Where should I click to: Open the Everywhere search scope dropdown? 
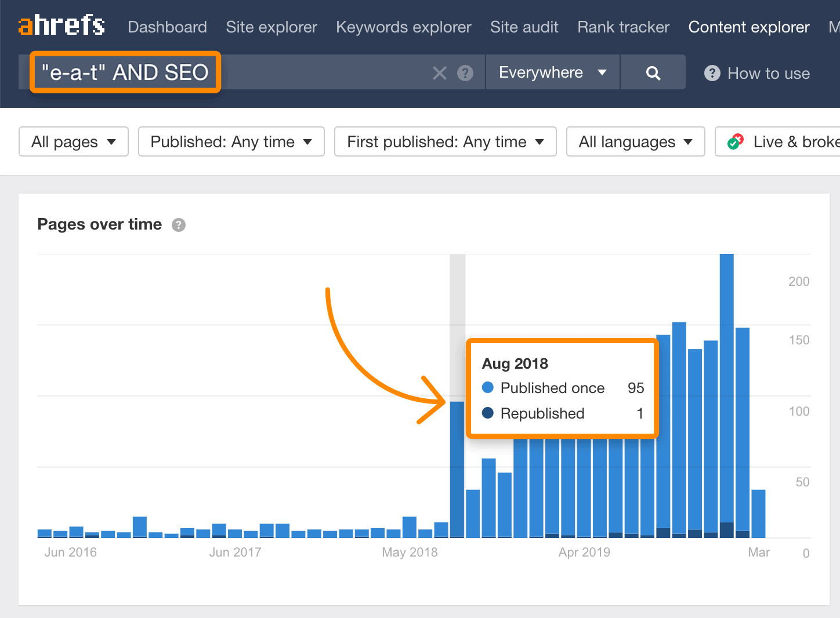[552, 72]
